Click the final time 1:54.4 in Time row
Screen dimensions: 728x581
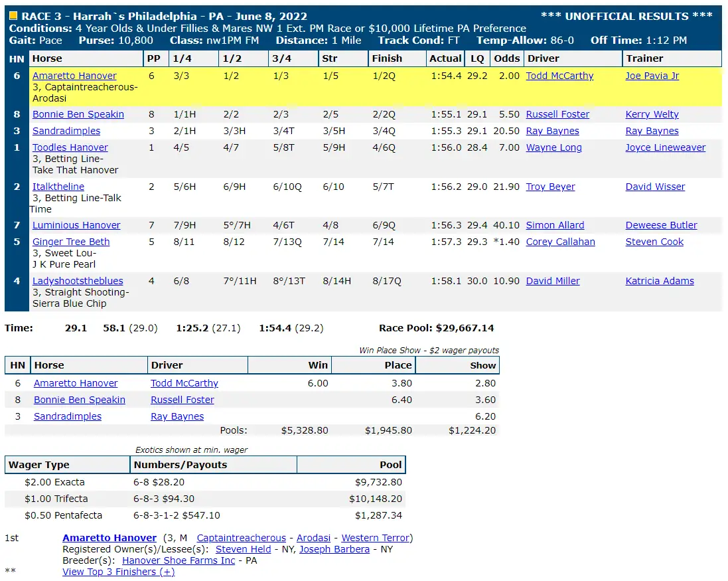click(x=275, y=329)
